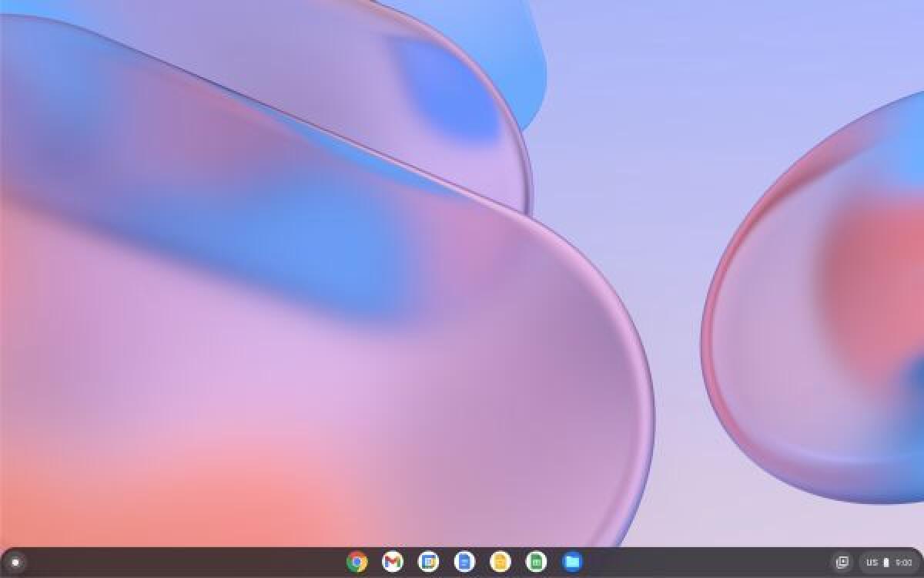
Task: Start a presentation with Google Slides
Action: coord(499,562)
